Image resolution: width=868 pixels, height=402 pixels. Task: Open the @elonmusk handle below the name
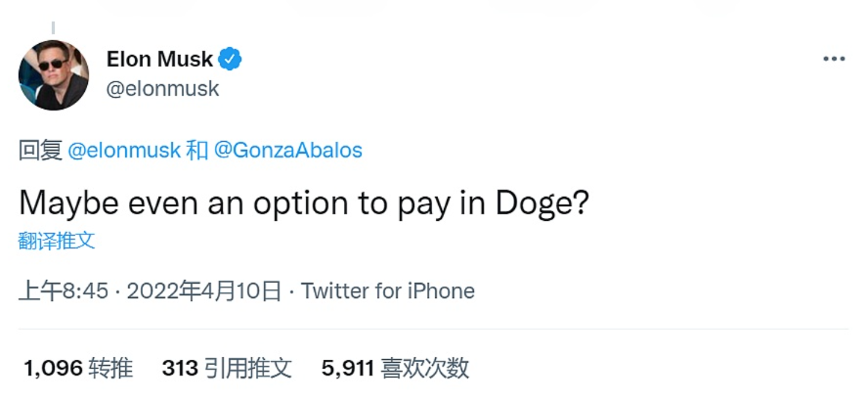tap(162, 89)
